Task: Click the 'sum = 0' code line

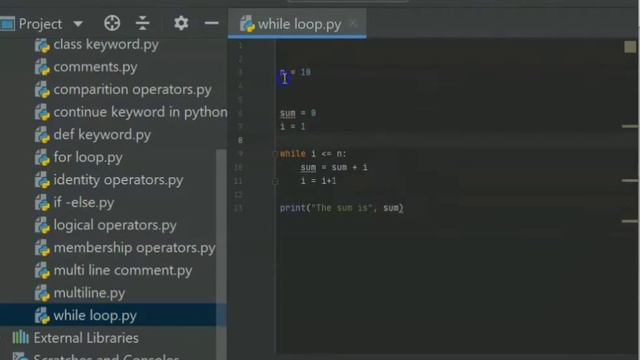Action: 298,113
